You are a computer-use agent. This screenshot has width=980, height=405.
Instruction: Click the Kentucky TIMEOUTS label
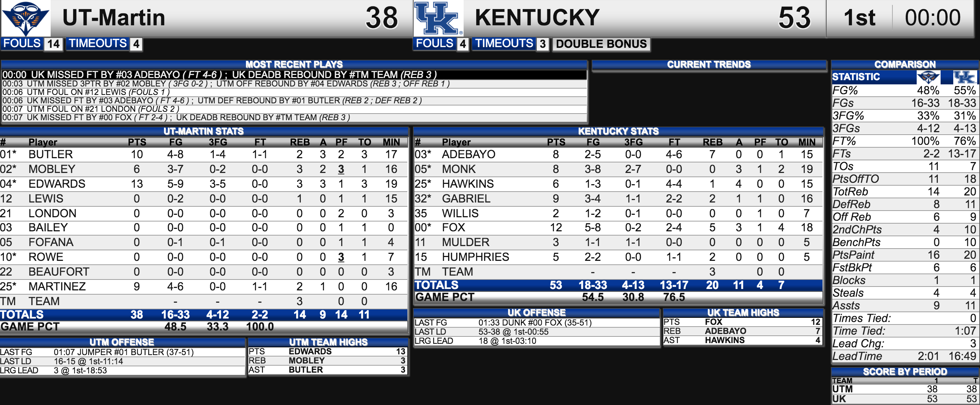(x=504, y=44)
